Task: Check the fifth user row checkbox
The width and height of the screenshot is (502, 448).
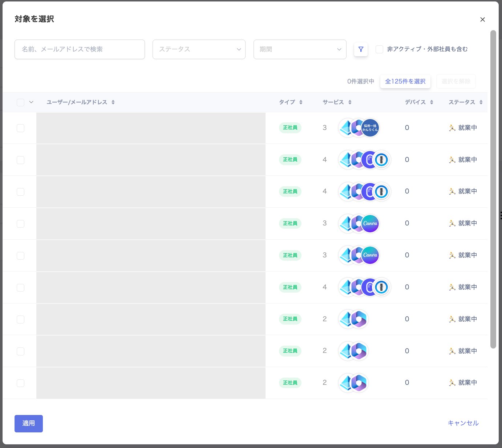Action: click(x=20, y=256)
